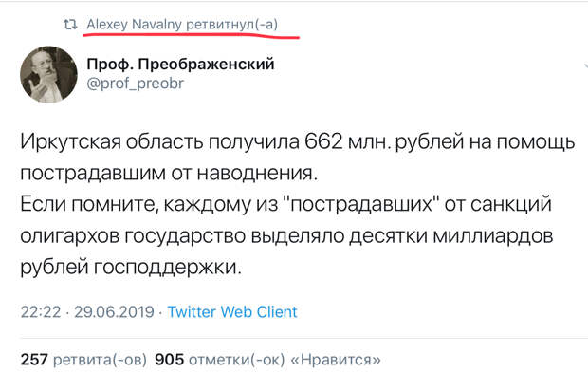
Task: Open the @prof_preobr handle
Action: pyautogui.click(x=135, y=84)
